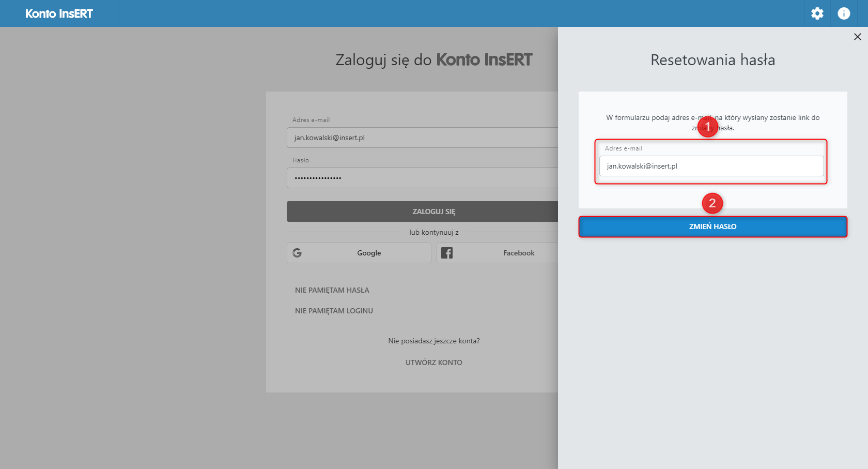Click the 'Resetowania hasła' heading
This screenshot has width=868, height=469.
[x=713, y=60]
